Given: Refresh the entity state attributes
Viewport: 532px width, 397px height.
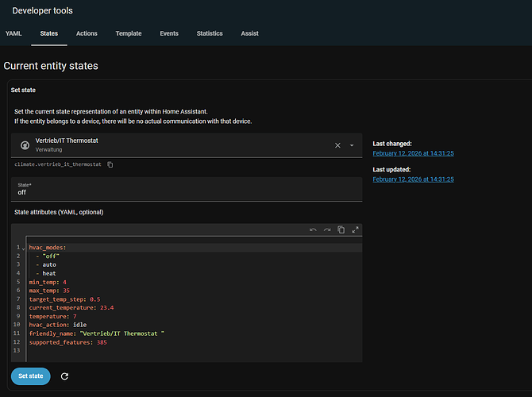Looking at the screenshot, I should 64,376.
